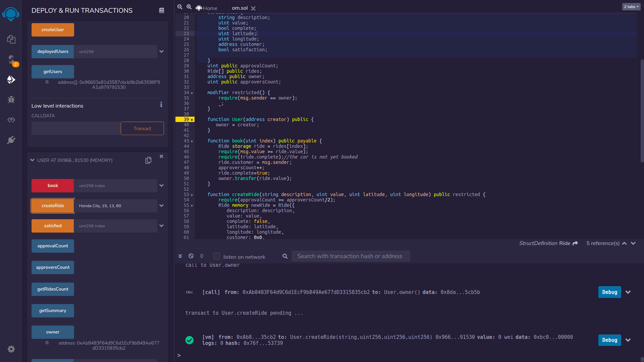The image size is (644, 362).
Task: Call the approvalCount getter
Action: pos(53,246)
